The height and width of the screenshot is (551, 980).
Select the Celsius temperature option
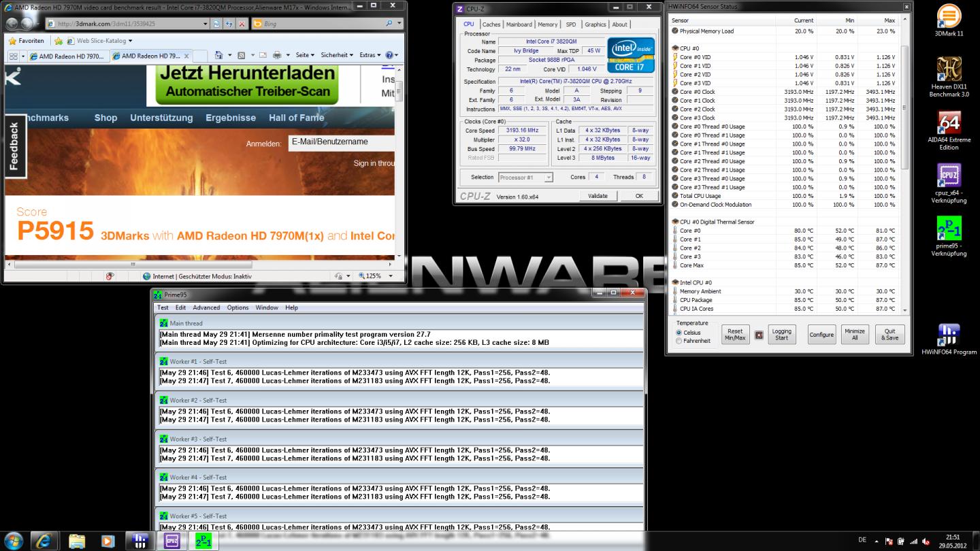coord(679,333)
